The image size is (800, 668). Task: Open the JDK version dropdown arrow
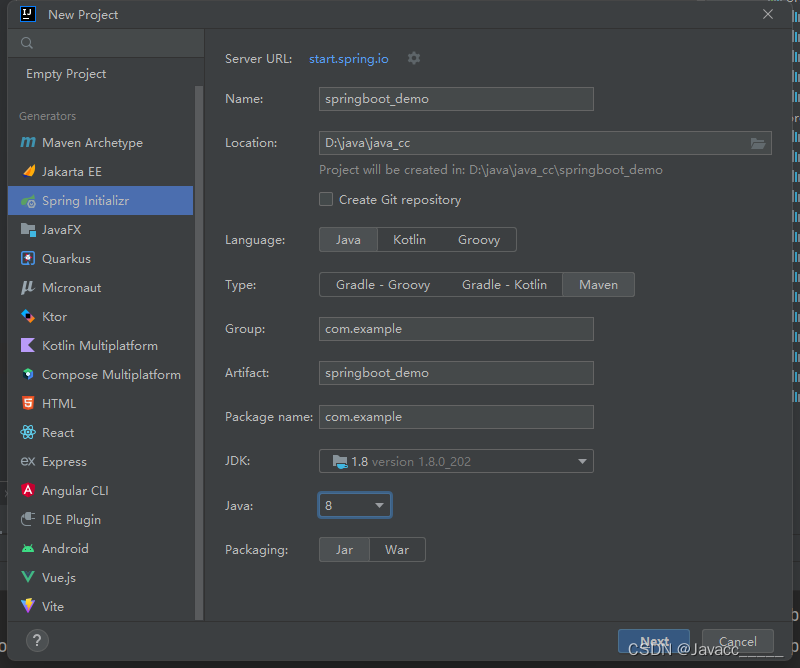pos(582,461)
